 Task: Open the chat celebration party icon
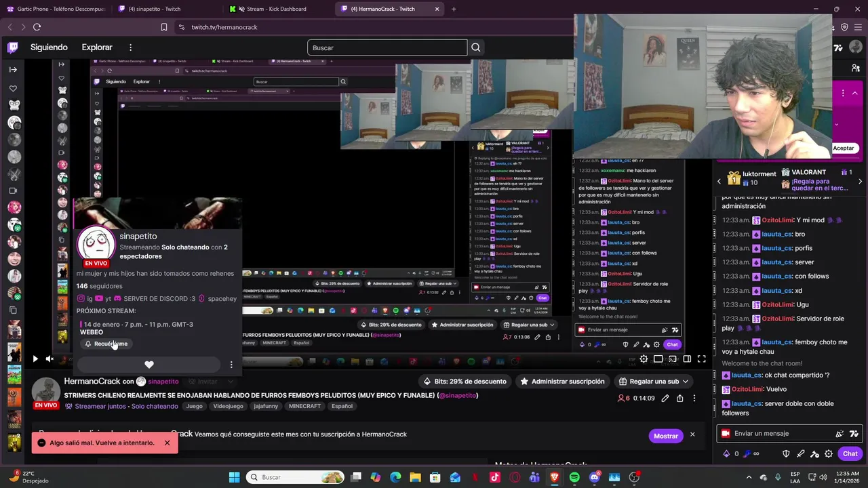pyautogui.click(x=840, y=433)
